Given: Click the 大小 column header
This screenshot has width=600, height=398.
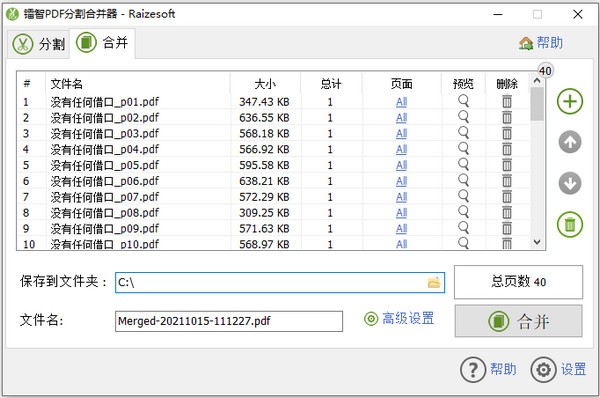Looking at the screenshot, I should [265, 83].
